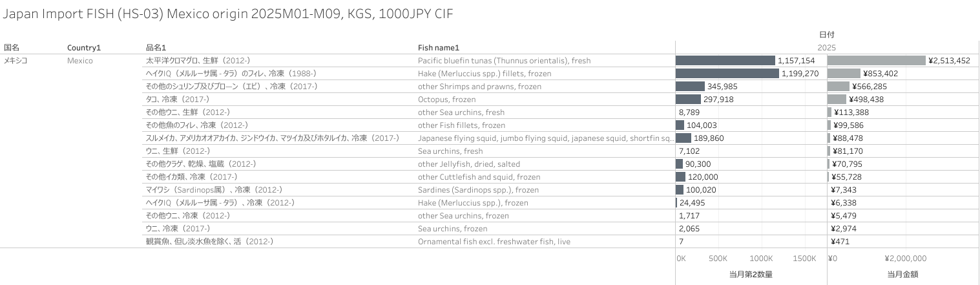Select the Ornamental fish excl. freshwater row

[x=494, y=242]
